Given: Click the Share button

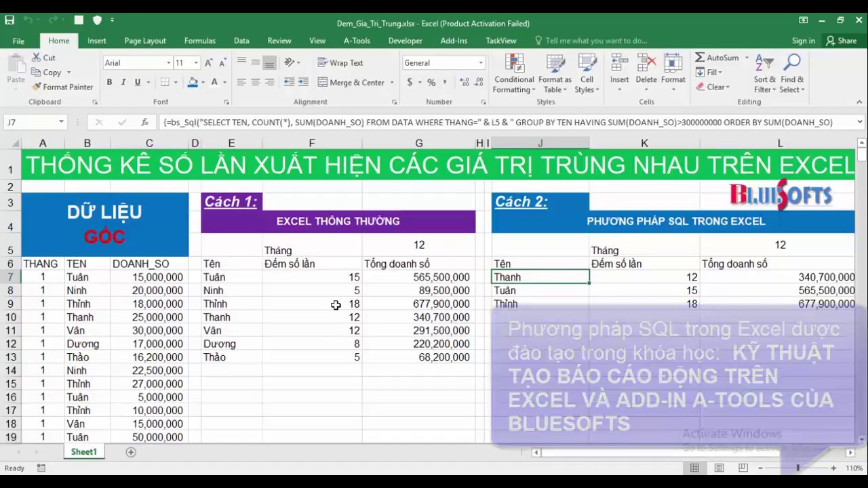Looking at the screenshot, I should click(x=841, y=41).
